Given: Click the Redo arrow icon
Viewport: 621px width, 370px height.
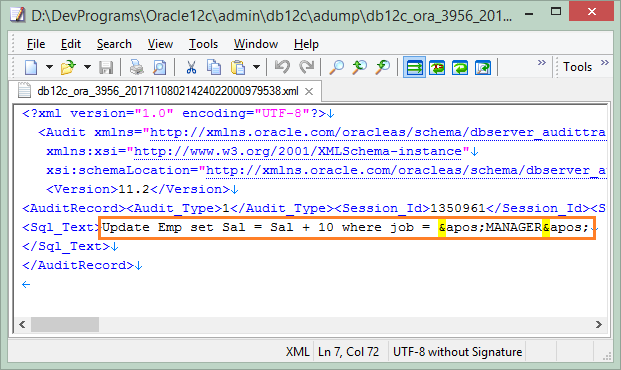Looking at the screenshot, I should [307, 67].
